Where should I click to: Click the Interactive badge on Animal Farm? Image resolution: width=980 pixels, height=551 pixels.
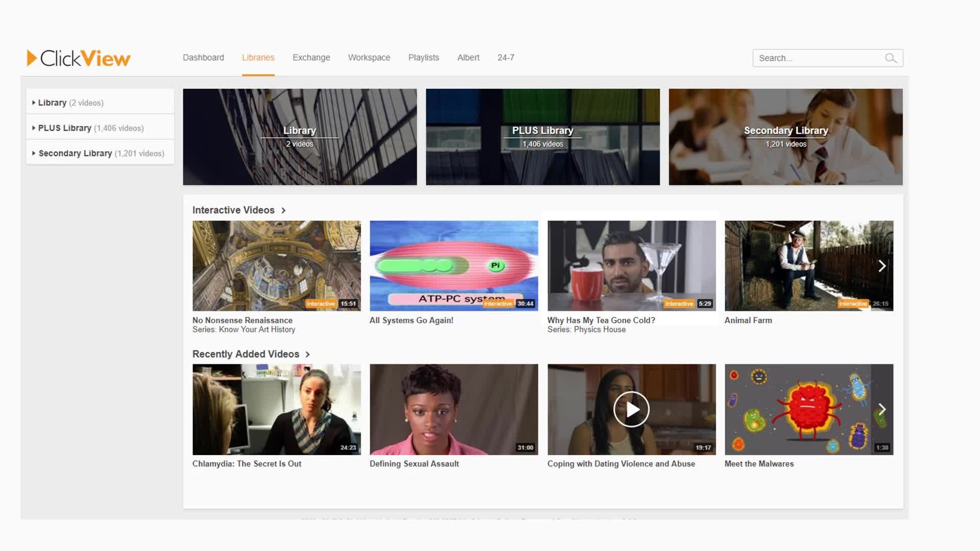point(853,303)
